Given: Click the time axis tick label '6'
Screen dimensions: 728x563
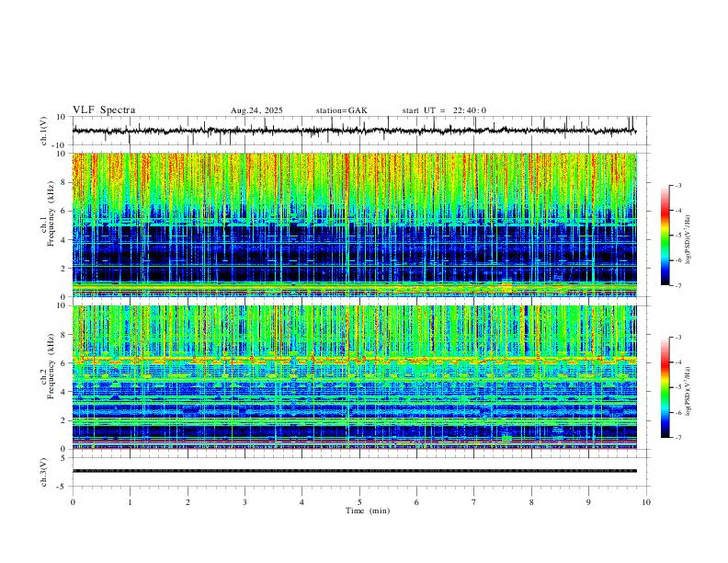Looking at the screenshot, I should pyautogui.click(x=417, y=502).
